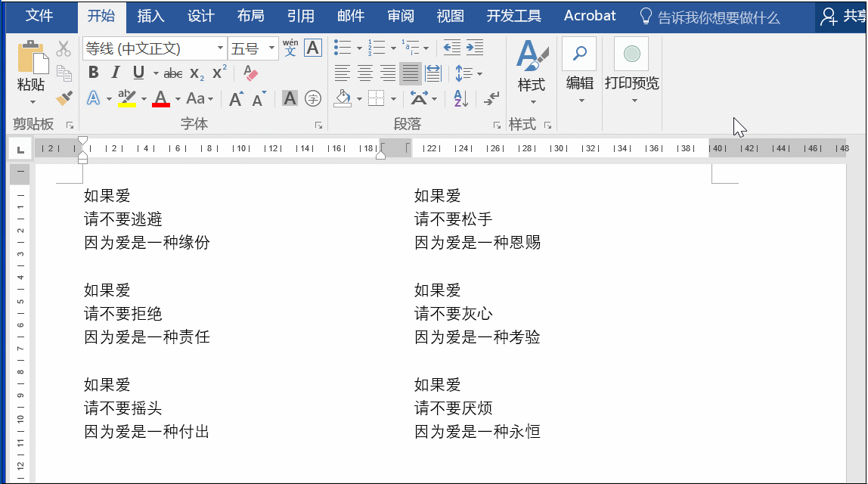Click the Enclose Characters circle icon
Image resolution: width=868 pixels, height=484 pixels.
313,98
